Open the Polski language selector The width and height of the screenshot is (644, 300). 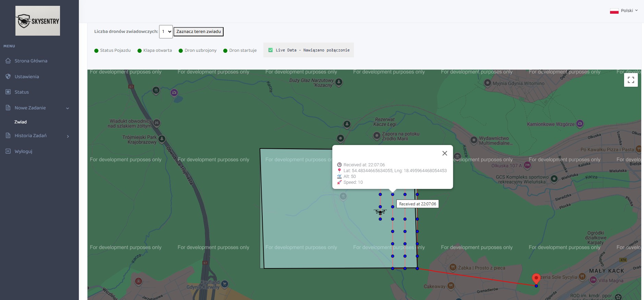624,11
